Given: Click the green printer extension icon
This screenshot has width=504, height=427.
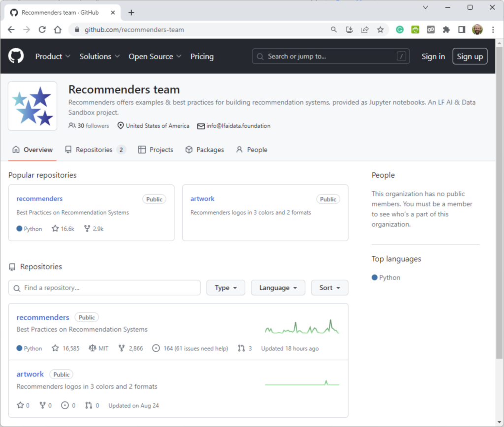Looking at the screenshot, I should point(415,30).
